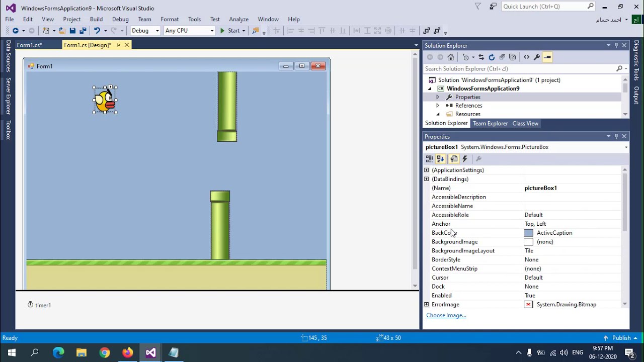The width and height of the screenshot is (644, 362).
Task: Open Google Chrome from the taskbar
Action: [105, 352]
